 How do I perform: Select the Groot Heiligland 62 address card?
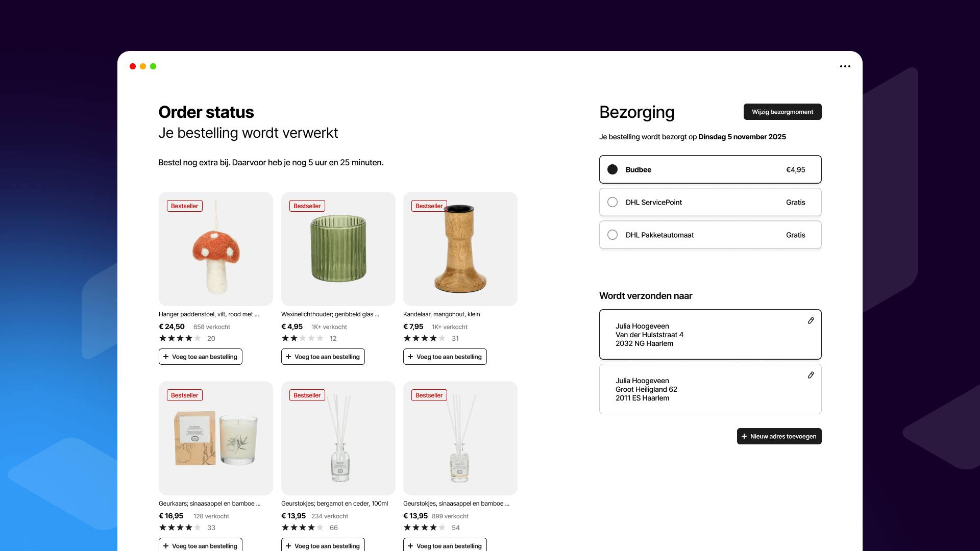tap(709, 389)
